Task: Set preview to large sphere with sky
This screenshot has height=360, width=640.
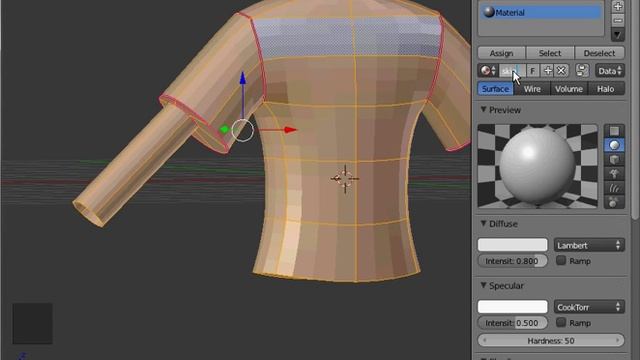Action: point(614,202)
